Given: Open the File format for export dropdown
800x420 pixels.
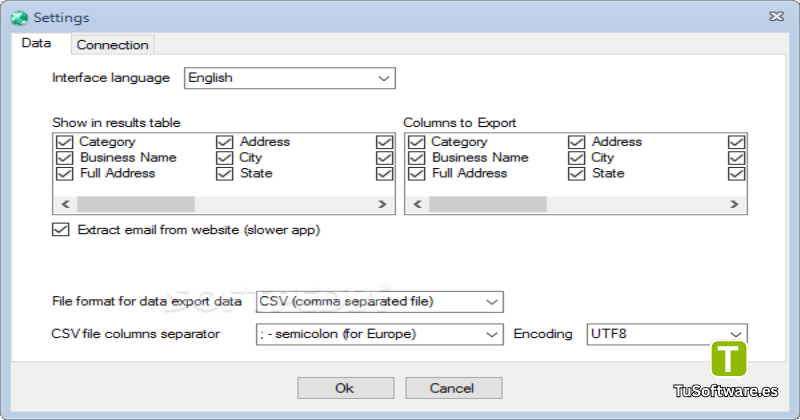Looking at the screenshot, I should [380, 302].
